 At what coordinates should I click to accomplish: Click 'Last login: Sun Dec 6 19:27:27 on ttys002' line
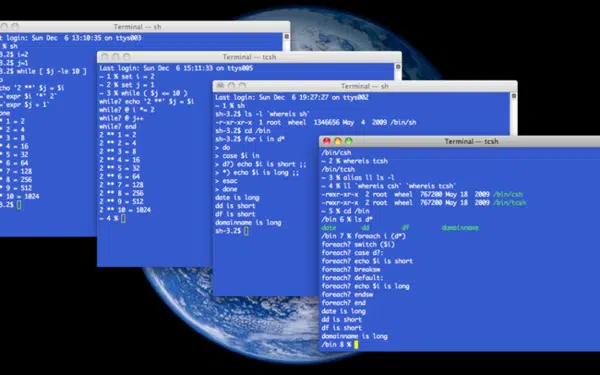tap(292, 97)
